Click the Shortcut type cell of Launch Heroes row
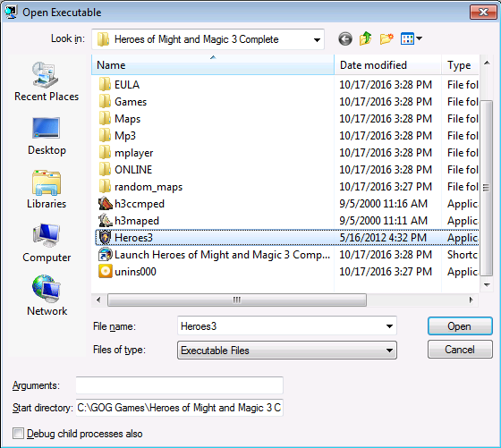Image resolution: width=501 pixels, height=448 pixels. 463,255
